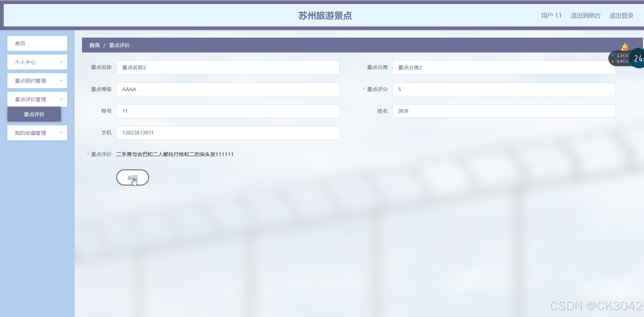The width and height of the screenshot is (644, 317).
Task: Click the VIP crown icon widget
Action: [625, 47]
